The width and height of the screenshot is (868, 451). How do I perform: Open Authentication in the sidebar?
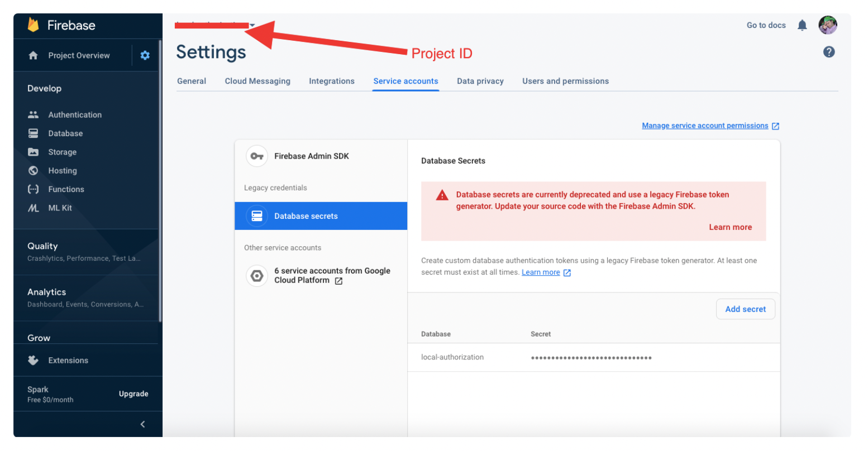(x=75, y=114)
